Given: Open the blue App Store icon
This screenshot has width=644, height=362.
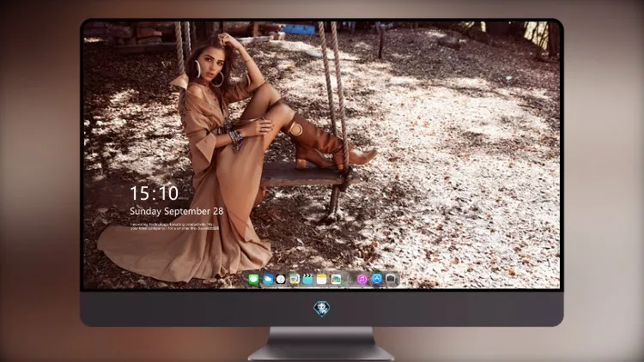Looking at the screenshot, I should [x=377, y=279].
